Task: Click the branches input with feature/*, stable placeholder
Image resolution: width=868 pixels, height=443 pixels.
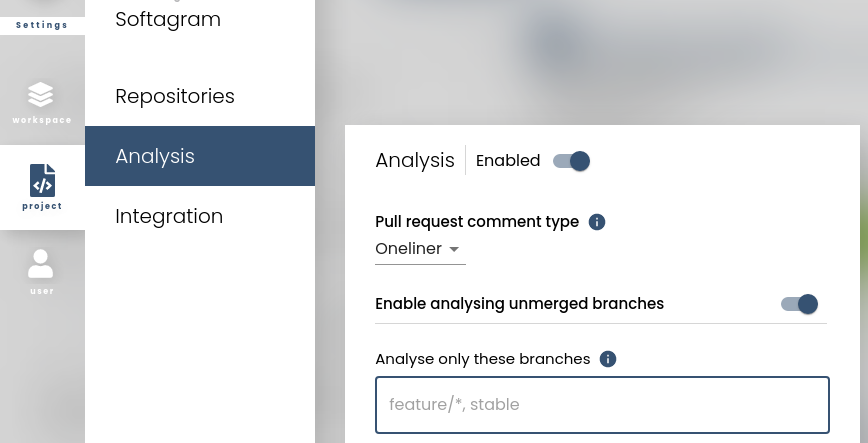Action: point(602,405)
